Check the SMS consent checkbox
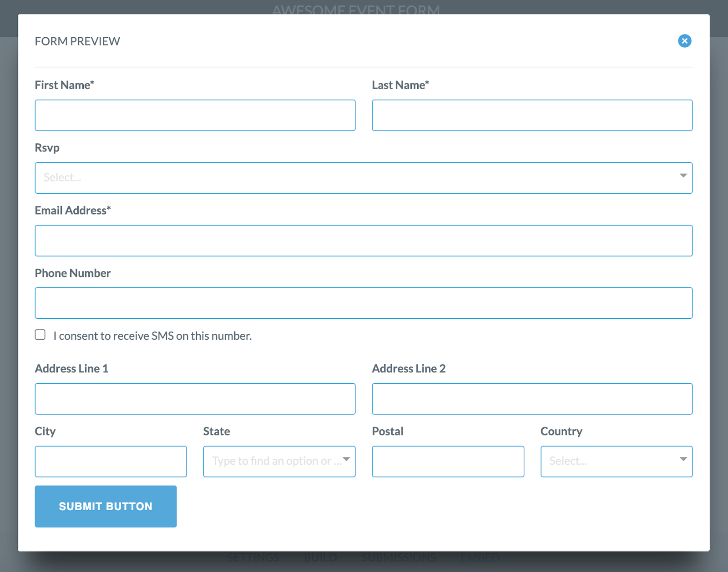This screenshot has width=728, height=572. (40, 335)
